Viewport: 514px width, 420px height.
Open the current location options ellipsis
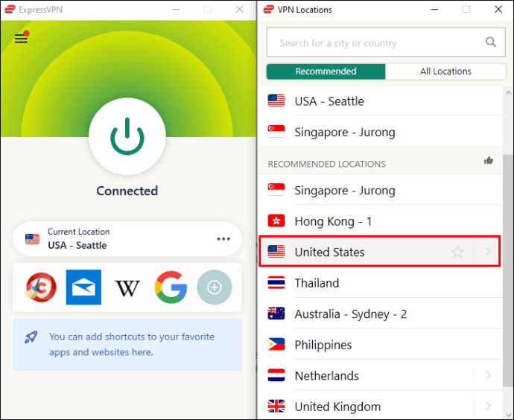coord(223,239)
